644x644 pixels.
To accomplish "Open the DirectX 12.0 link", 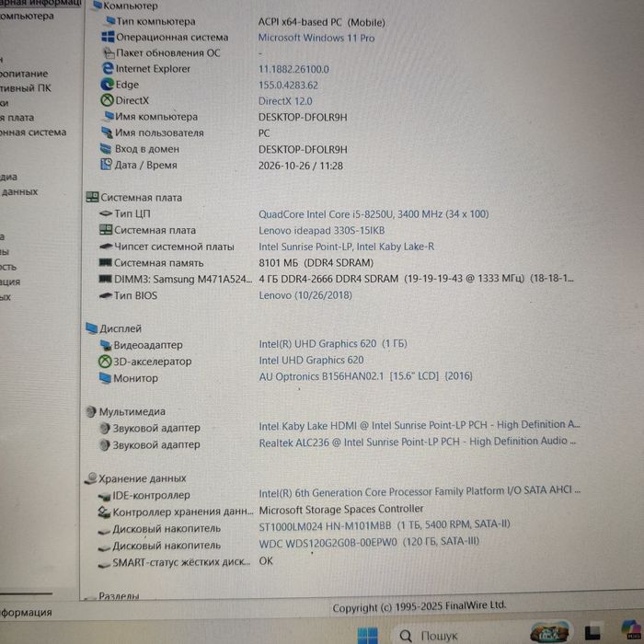I will point(285,101).
